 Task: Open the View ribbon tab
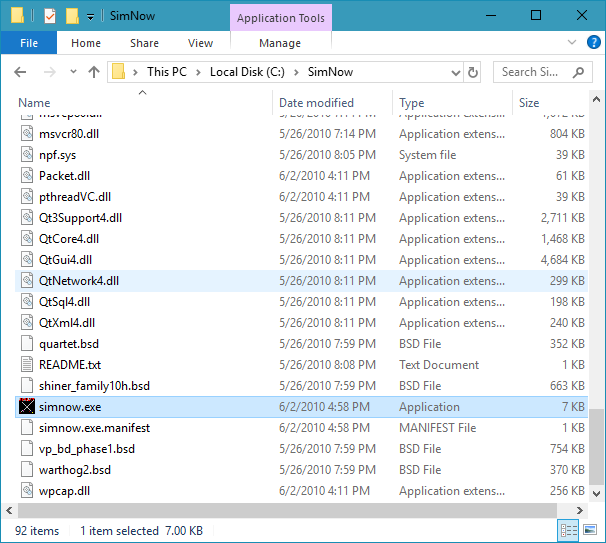[200, 43]
